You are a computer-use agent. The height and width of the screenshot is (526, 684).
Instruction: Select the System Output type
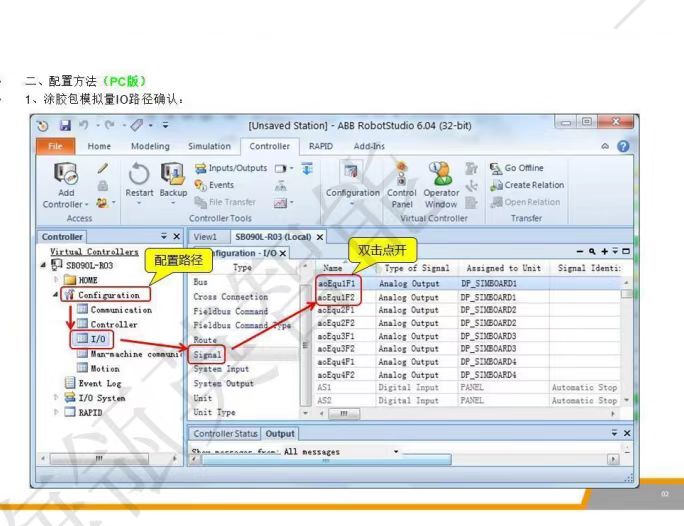[x=223, y=384]
